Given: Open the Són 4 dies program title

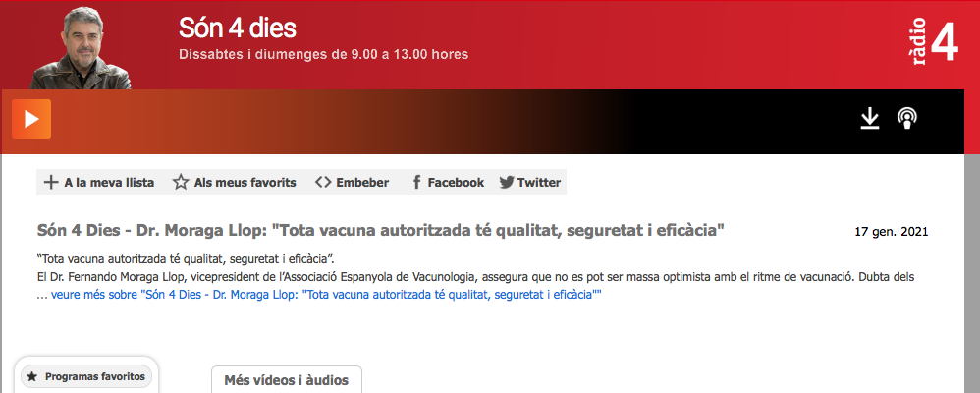Looking at the screenshot, I should pos(238,28).
